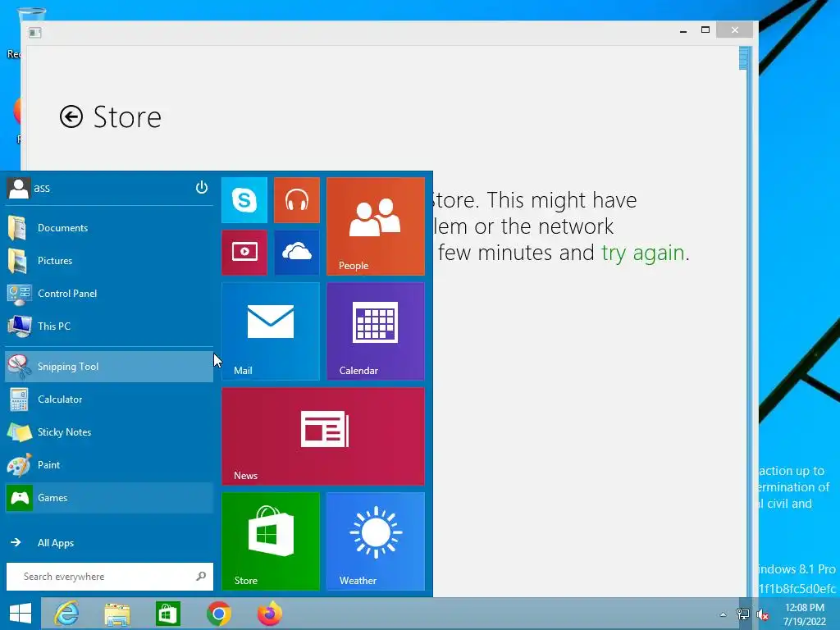Image resolution: width=840 pixels, height=630 pixels.
Task: Minimize the Store window
Action: (x=683, y=31)
